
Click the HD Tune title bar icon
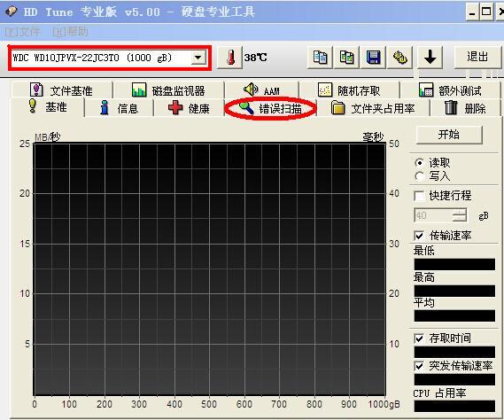click(12, 12)
